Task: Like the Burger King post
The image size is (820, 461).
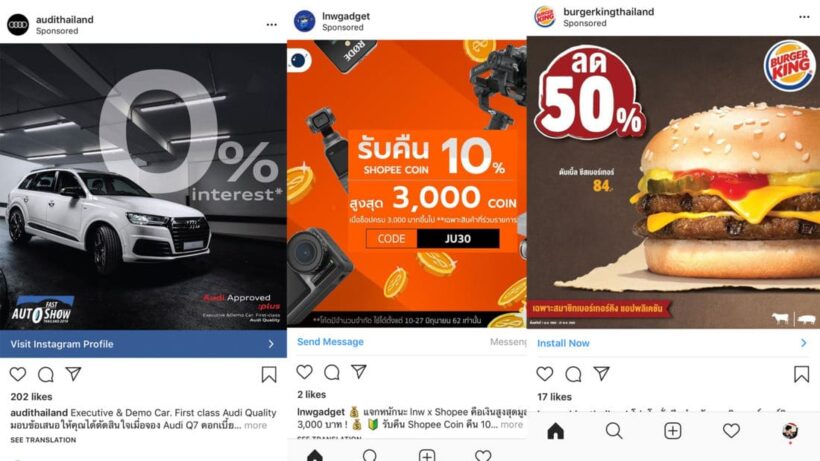Action: (x=545, y=373)
